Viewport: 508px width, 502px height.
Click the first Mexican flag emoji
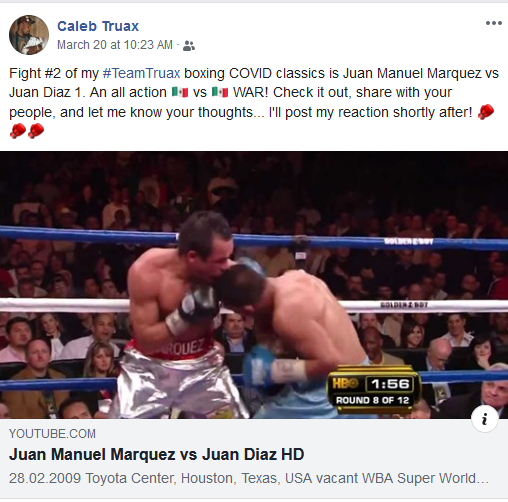(180, 92)
